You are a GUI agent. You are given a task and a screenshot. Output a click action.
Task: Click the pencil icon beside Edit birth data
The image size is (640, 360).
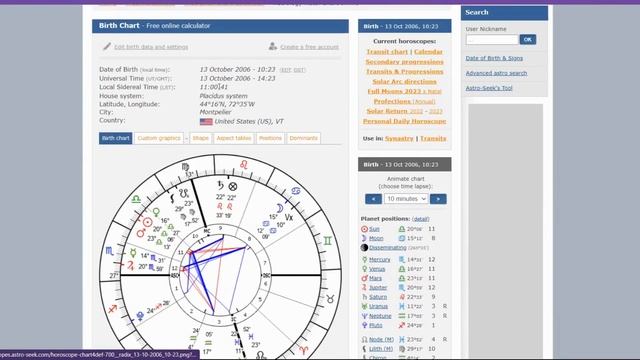pos(107,46)
